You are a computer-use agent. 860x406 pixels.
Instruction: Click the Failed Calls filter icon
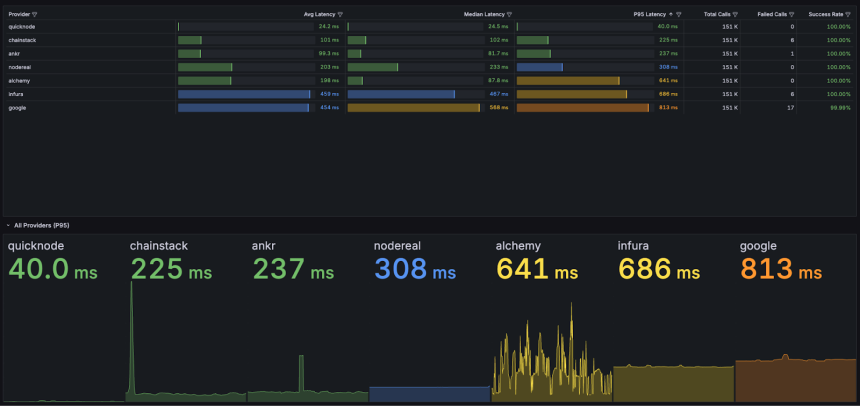[791, 15]
